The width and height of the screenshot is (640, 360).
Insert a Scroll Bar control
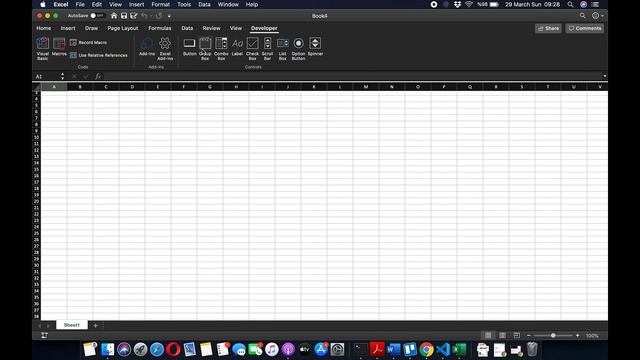[267, 48]
